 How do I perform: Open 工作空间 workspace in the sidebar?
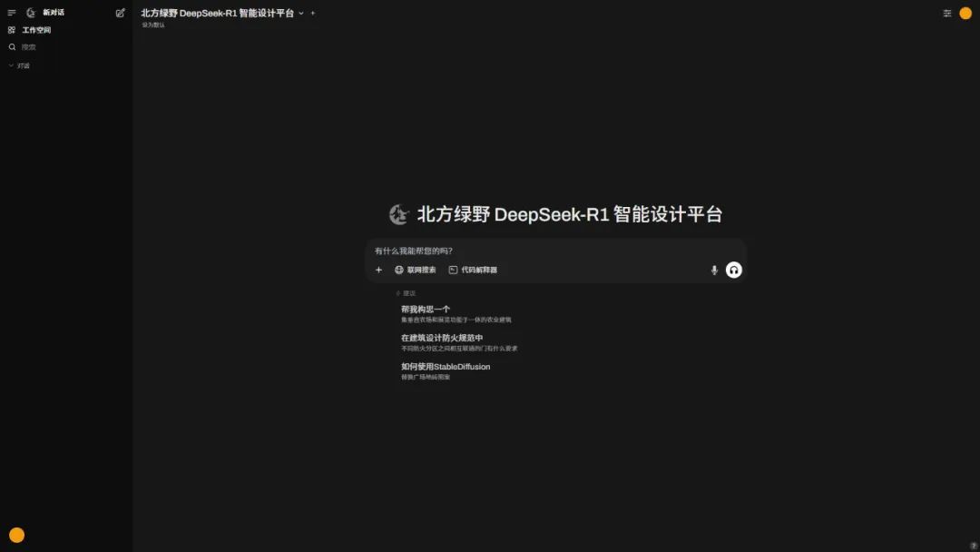[35, 30]
